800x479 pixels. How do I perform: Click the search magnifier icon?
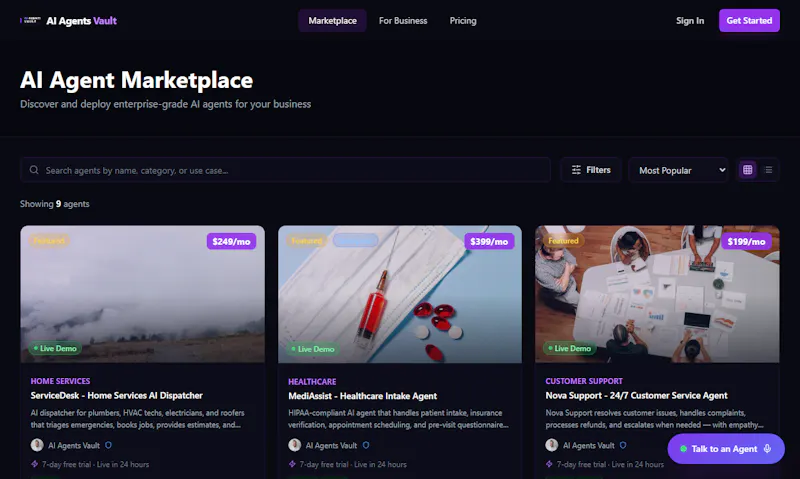click(x=34, y=170)
